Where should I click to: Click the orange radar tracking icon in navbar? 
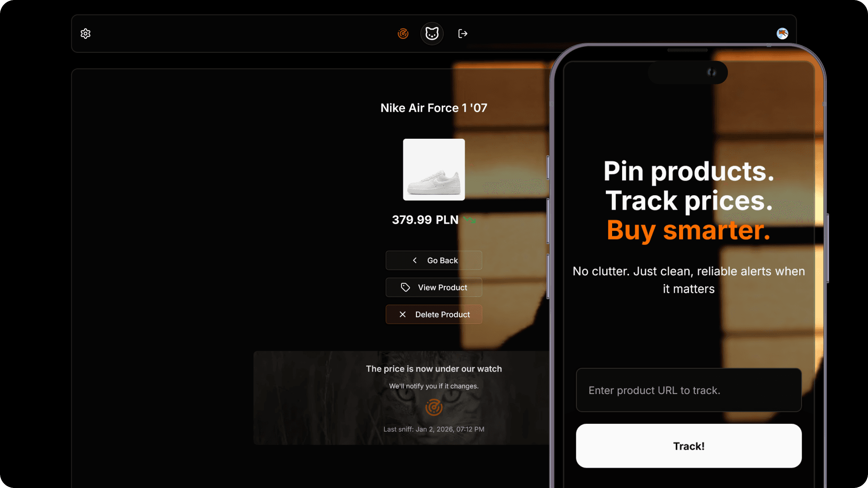pyautogui.click(x=403, y=33)
